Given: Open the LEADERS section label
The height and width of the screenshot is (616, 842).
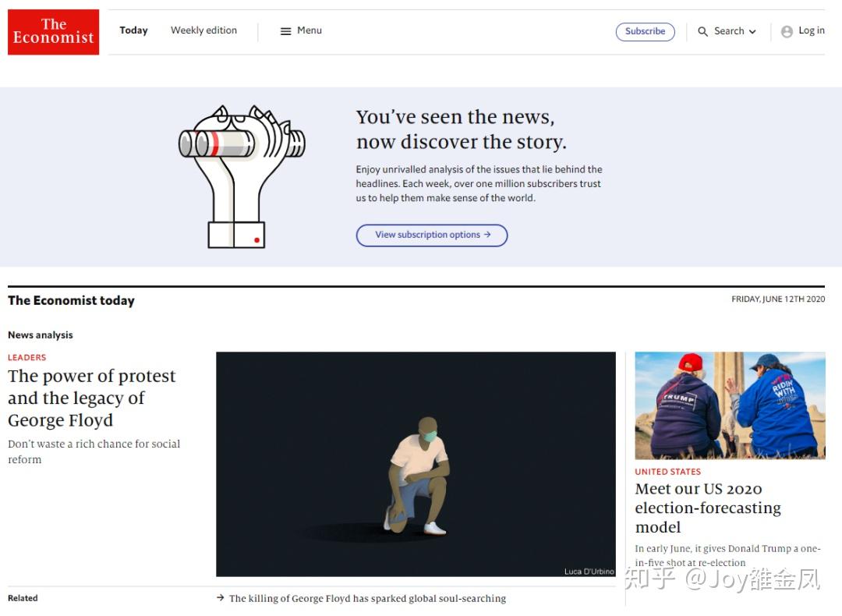Looking at the screenshot, I should pyautogui.click(x=27, y=358).
